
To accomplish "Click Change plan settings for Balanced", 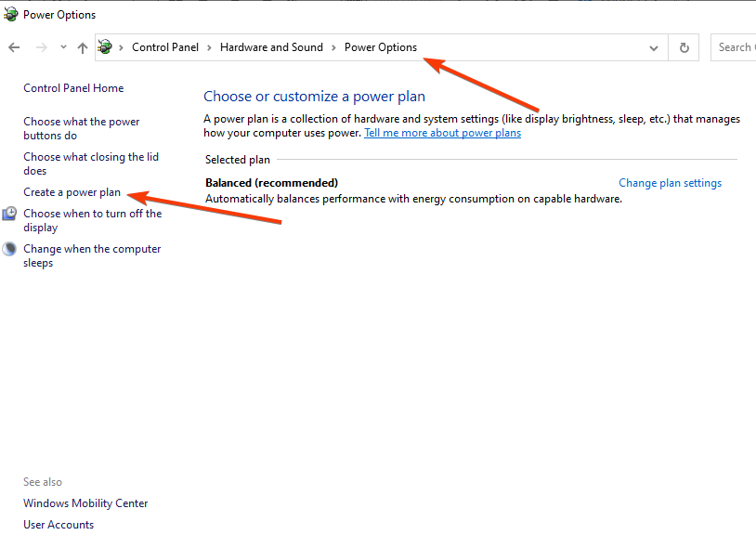I will [671, 183].
